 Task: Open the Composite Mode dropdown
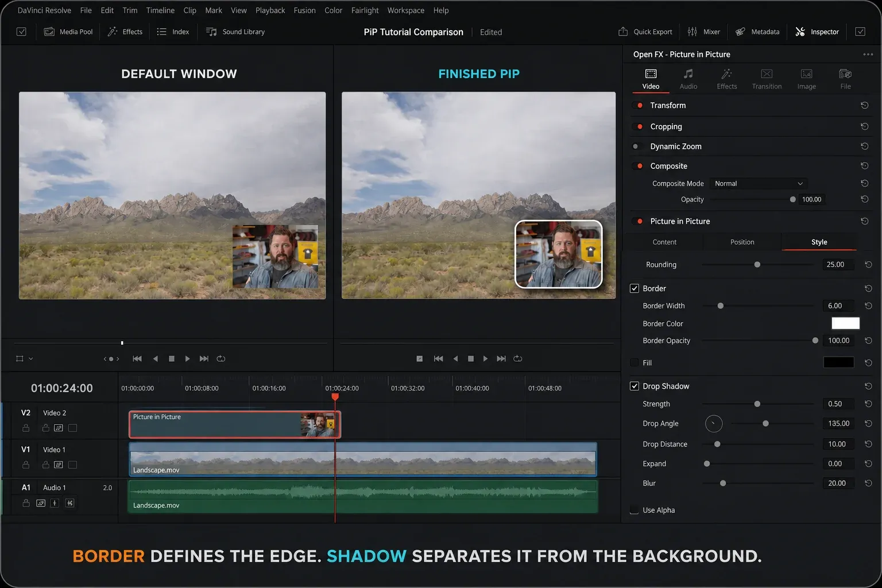[758, 184]
